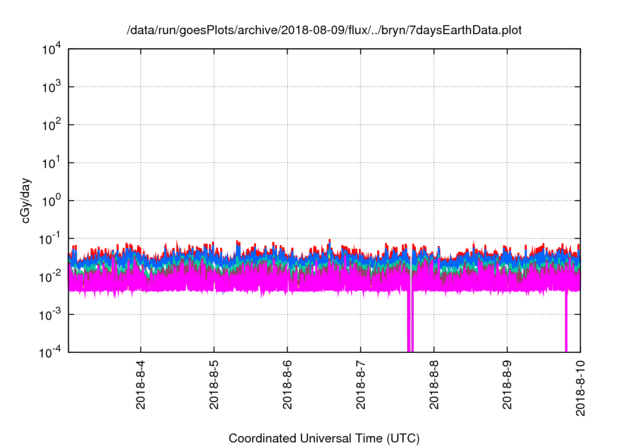The height and width of the screenshot is (448, 640).
Task: Click the 10^1 y-axis tick label
Action: 51,163
